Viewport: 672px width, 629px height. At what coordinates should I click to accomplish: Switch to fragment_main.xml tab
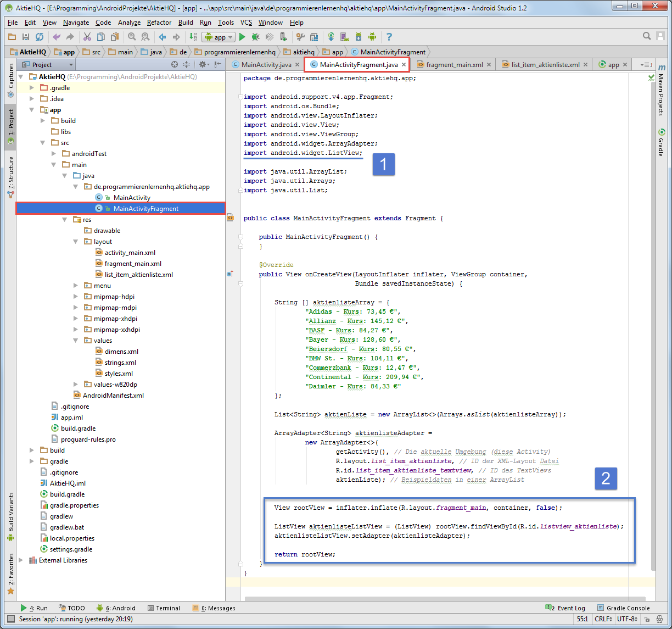(455, 65)
